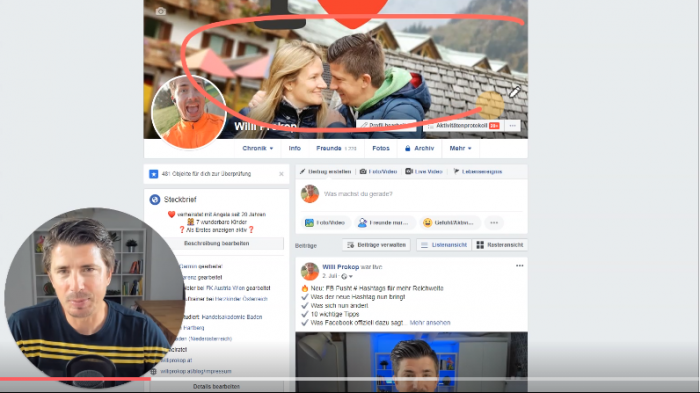The width and height of the screenshot is (700, 393).
Task: Click Beschreibung bearbeiten button
Action: point(217,243)
